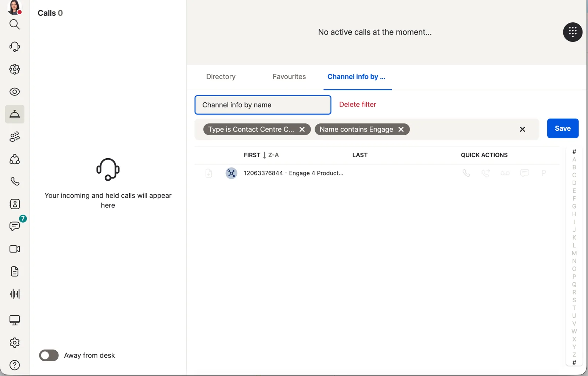Transfer call to Engage 4 Product entry

pos(485,173)
